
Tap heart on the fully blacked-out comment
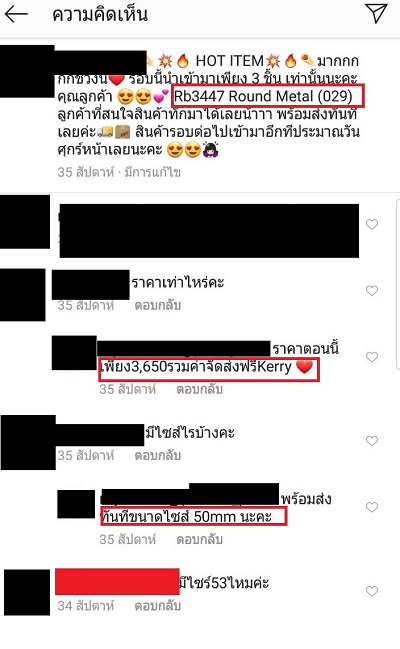372,224
